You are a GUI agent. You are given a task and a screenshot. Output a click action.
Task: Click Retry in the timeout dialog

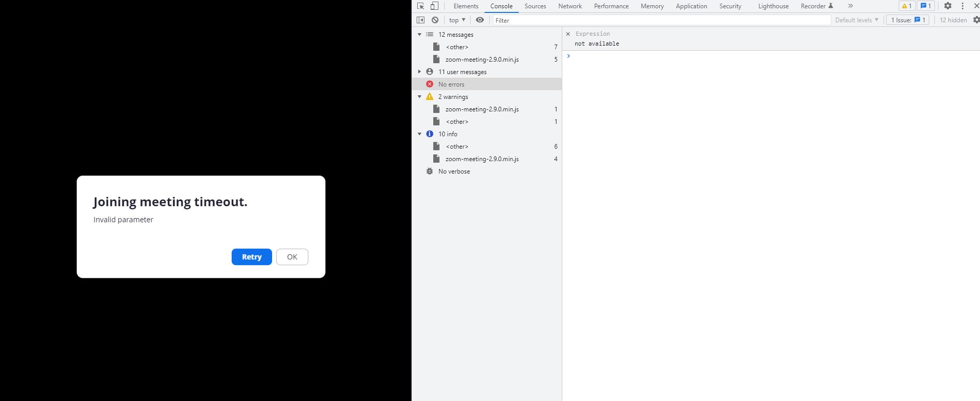click(252, 257)
